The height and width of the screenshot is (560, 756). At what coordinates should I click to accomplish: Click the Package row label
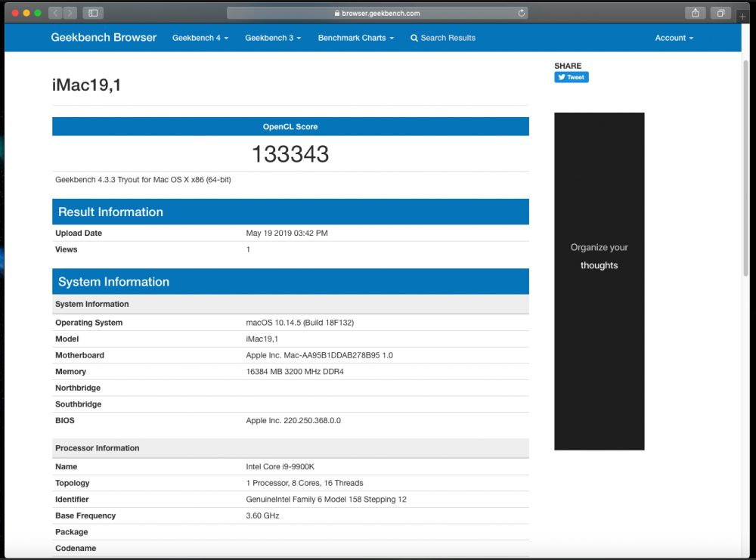(x=71, y=532)
